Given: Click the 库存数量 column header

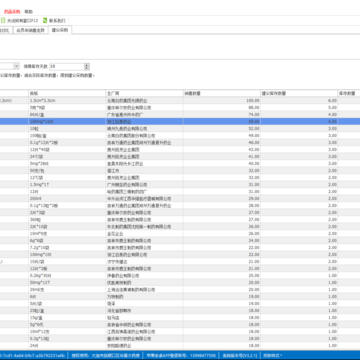Looking at the screenshot, I should click(x=349, y=93).
